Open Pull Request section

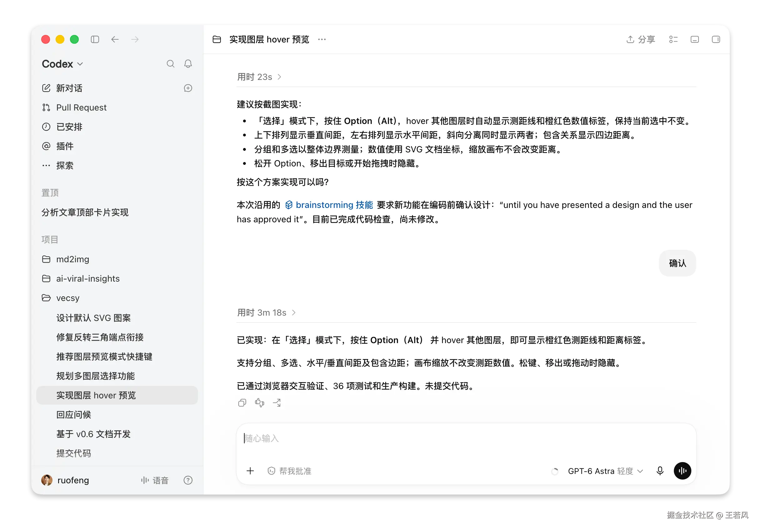point(117,107)
